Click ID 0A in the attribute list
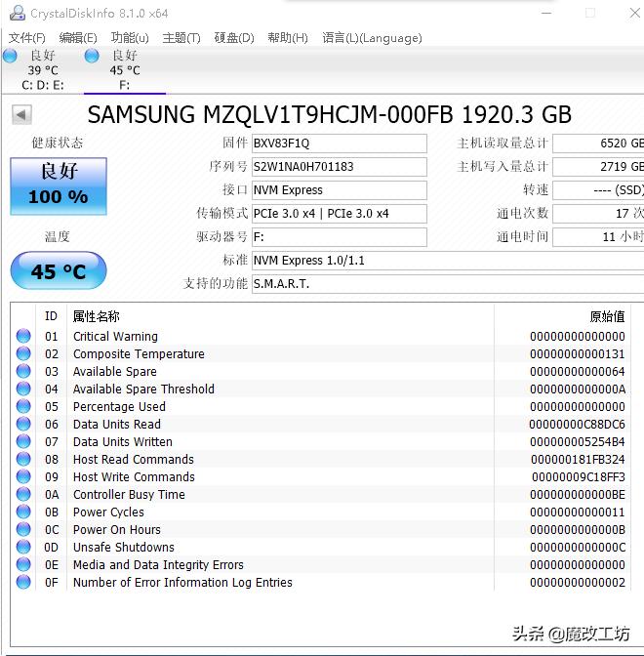Viewport: 644px width, 656px height. (x=52, y=495)
